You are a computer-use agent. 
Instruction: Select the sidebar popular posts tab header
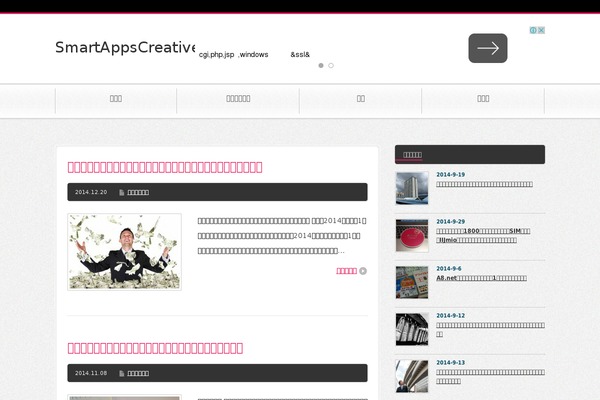(412, 155)
